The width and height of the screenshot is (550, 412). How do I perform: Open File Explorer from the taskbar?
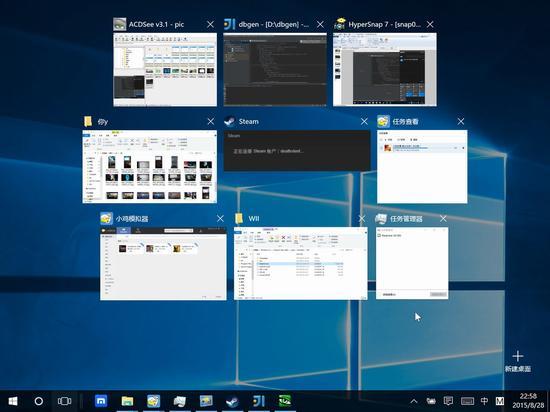[x=127, y=401]
